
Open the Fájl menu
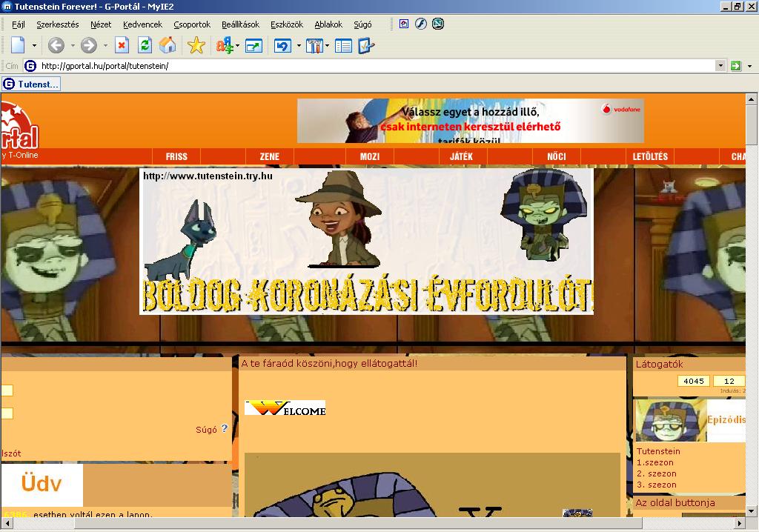tap(19, 24)
